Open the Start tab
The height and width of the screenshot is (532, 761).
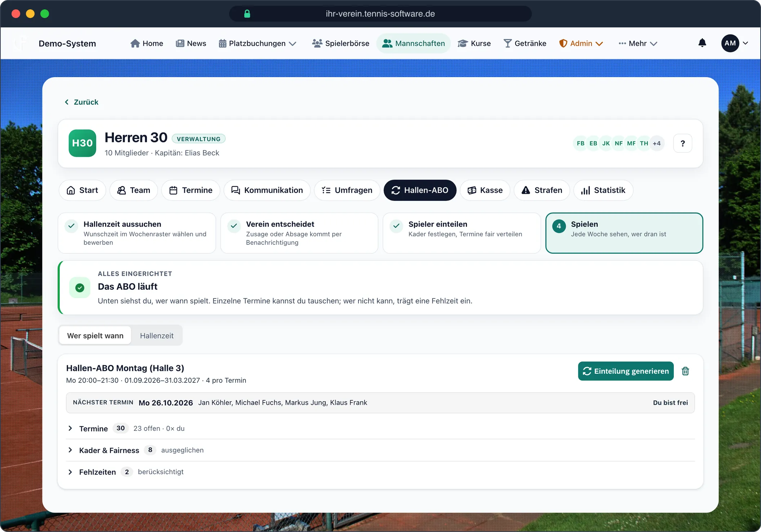(82, 190)
